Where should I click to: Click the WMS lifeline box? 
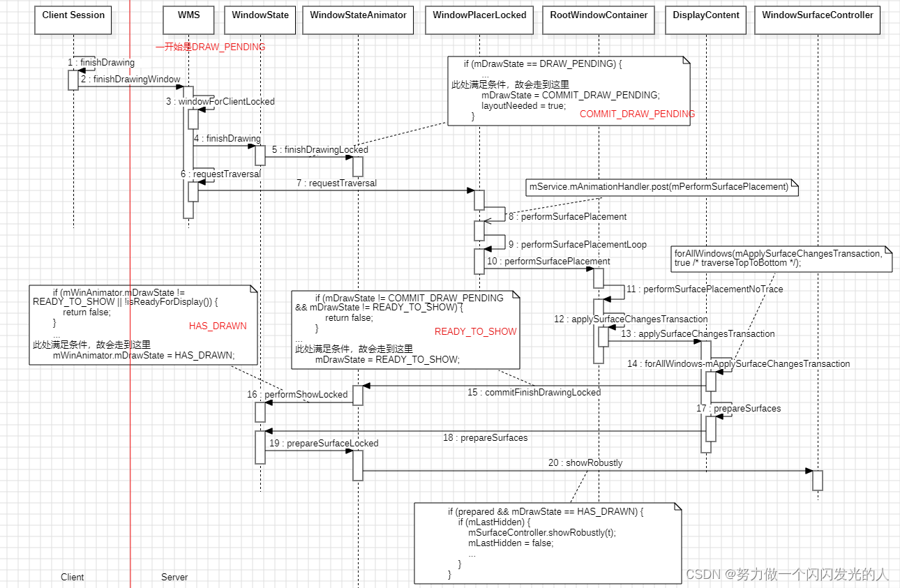187,20
